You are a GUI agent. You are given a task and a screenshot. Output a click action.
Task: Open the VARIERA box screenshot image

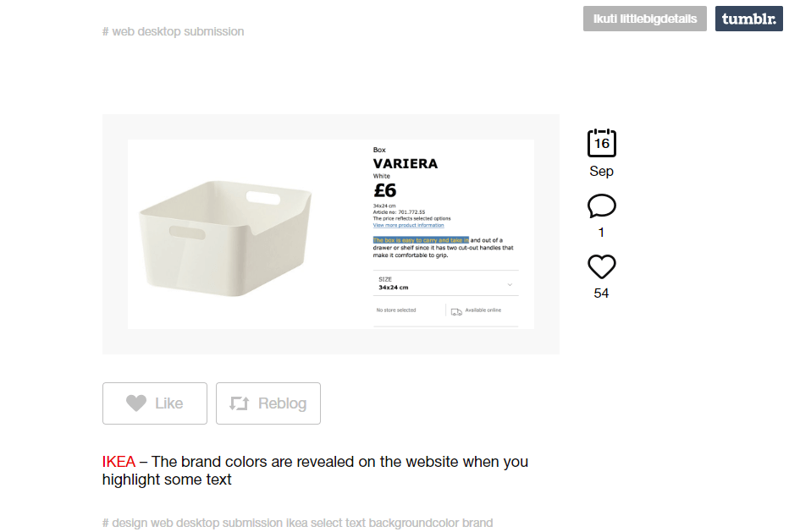pyautogui.click(x=331, y=234)
